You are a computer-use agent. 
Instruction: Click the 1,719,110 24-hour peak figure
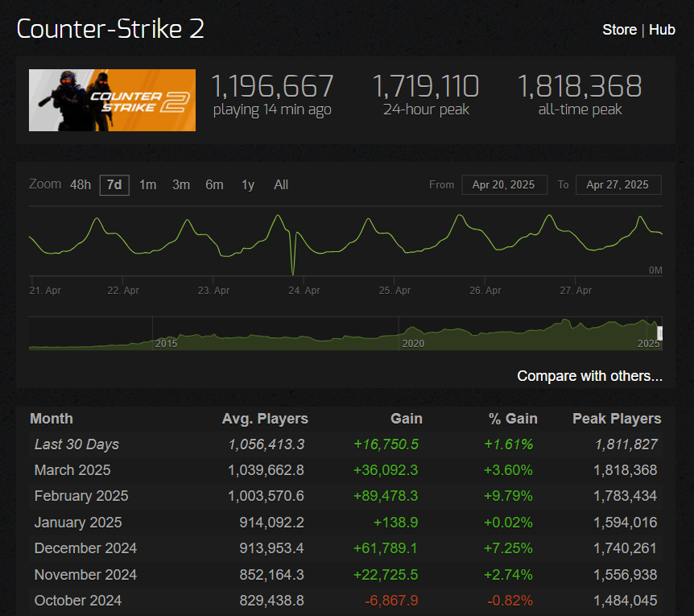(426, 86)
